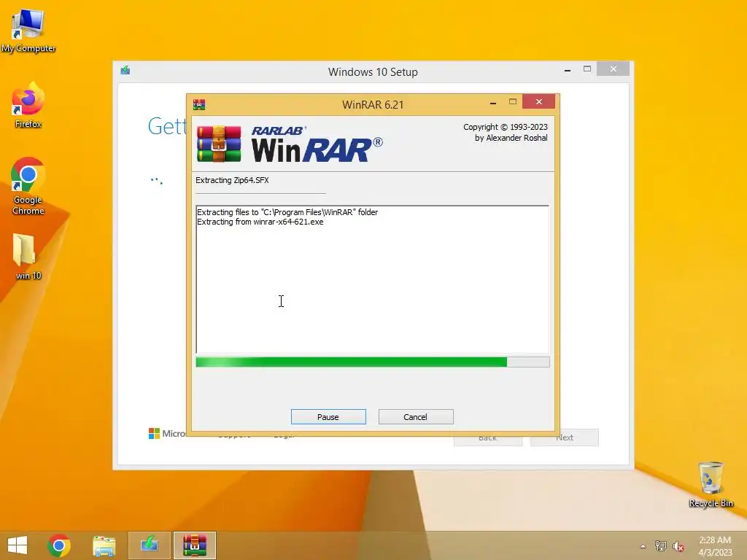Click the copyright text by Alexander Roshal

click(x=506, y=133)
